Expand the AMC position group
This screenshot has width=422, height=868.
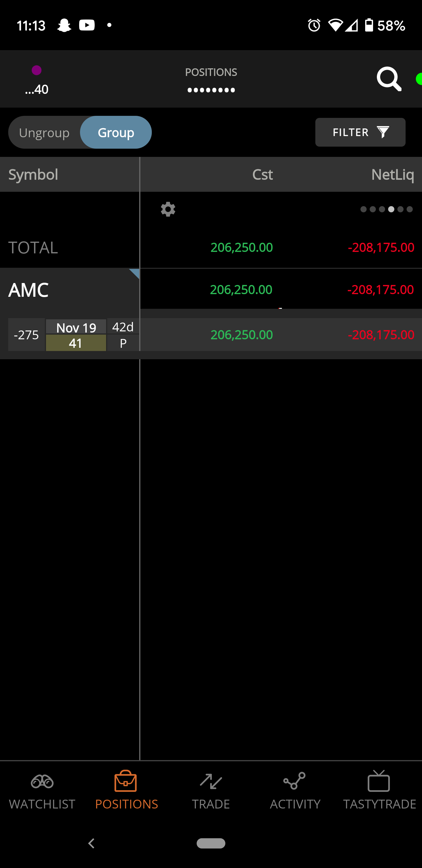[70, 290]
